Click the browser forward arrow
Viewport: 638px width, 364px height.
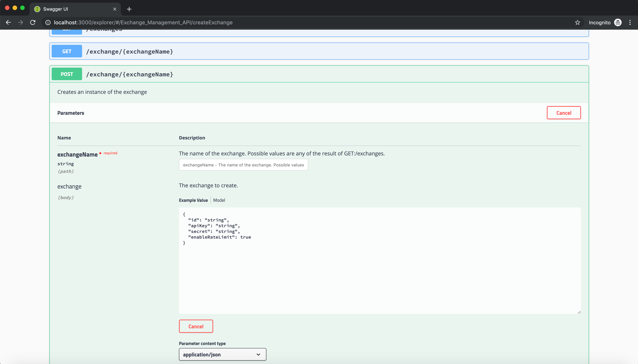pos(21,22)
